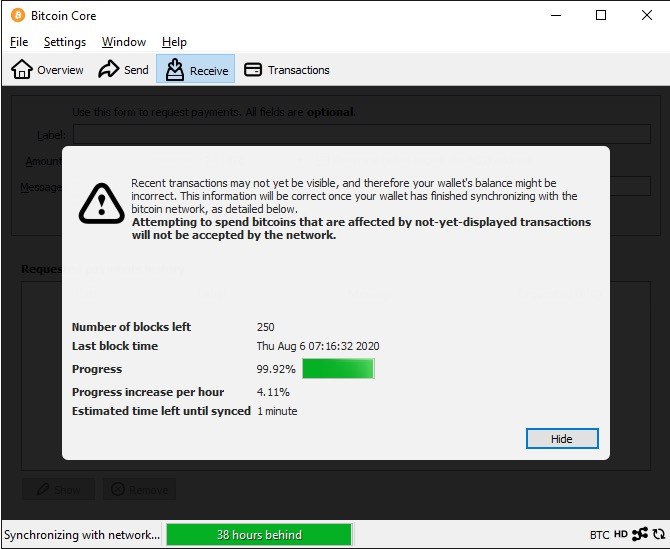Click the Label input field
The width and height of the screenshot is (670, 549).
(x=362, y=134)
